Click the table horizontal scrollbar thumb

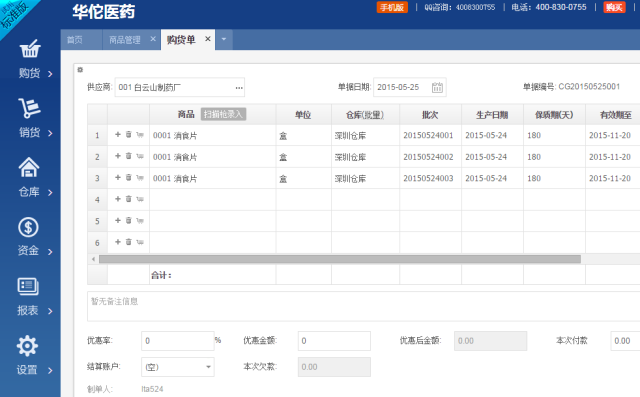coord(340,259)
